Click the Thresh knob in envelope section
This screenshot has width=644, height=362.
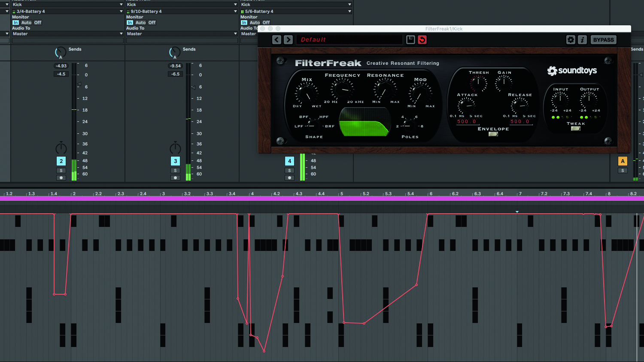click(479, 83)
